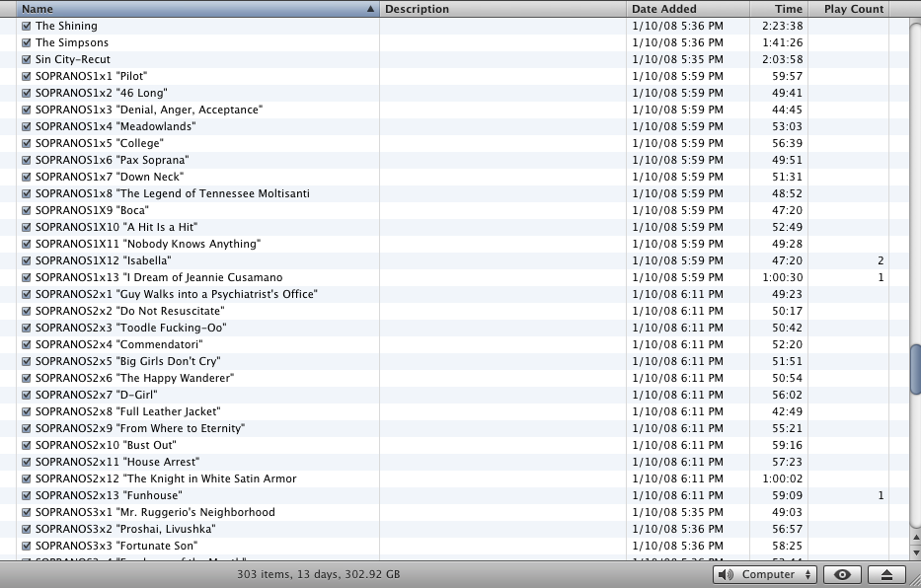Viewport: 921px width, 588px height.
Task: Click the scrollbar down arrow
Action: (x=915, y=552)
